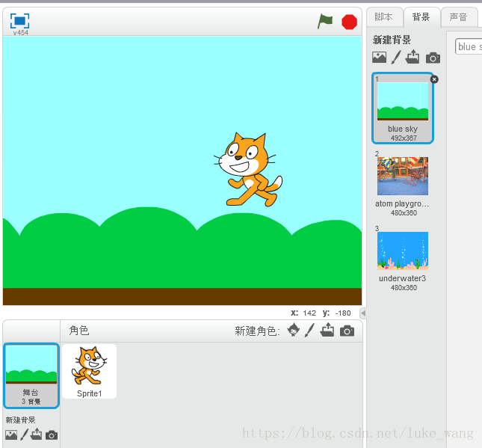Take stage backdrop photo with camera icon below stage
Viewport: 482px width, 448px height.
tap(52, 435)
